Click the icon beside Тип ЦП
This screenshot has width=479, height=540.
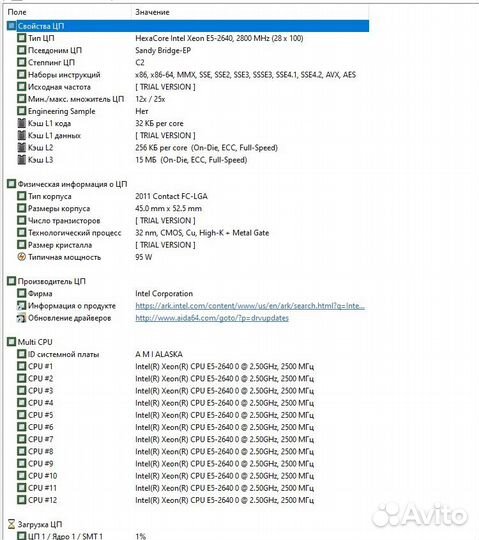point(22,38)
